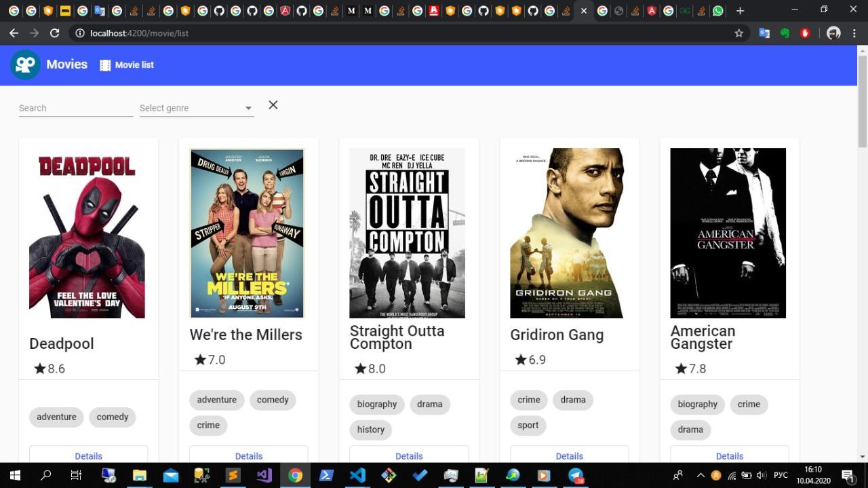
Task: Open the Mail app on the taskbar
Action: (171, 475)
